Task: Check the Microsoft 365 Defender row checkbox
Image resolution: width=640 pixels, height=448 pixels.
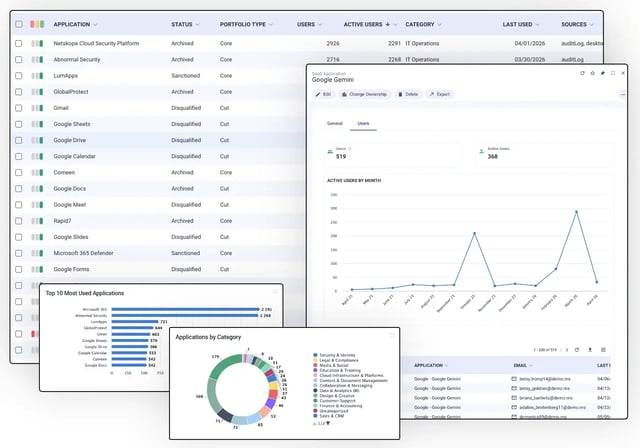Action: pyautogui.click(x=19, y=253)
